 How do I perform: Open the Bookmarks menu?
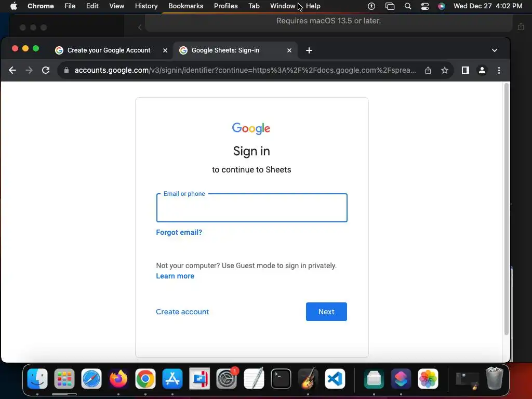186,6
